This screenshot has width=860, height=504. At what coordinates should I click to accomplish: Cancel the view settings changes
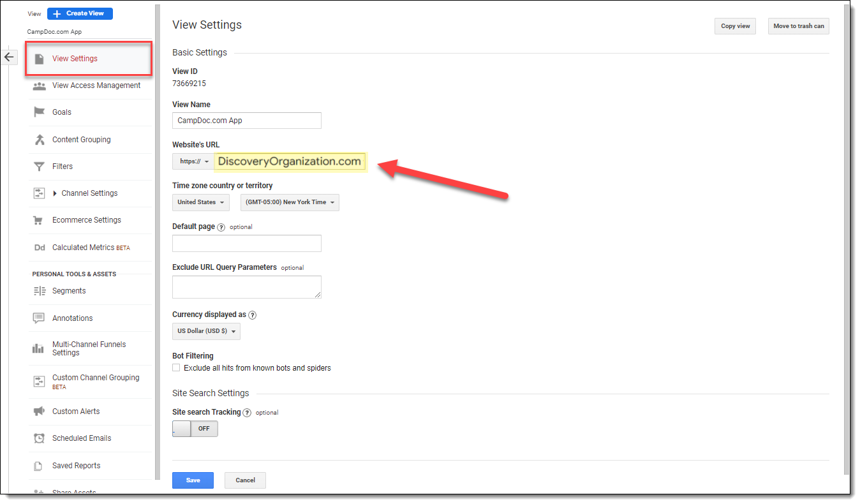[245, 480]
